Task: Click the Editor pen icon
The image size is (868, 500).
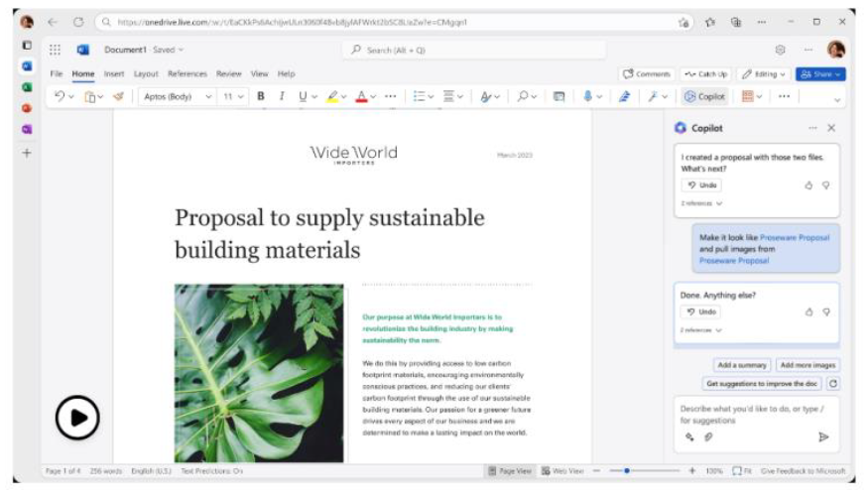Action: point(624,96)
